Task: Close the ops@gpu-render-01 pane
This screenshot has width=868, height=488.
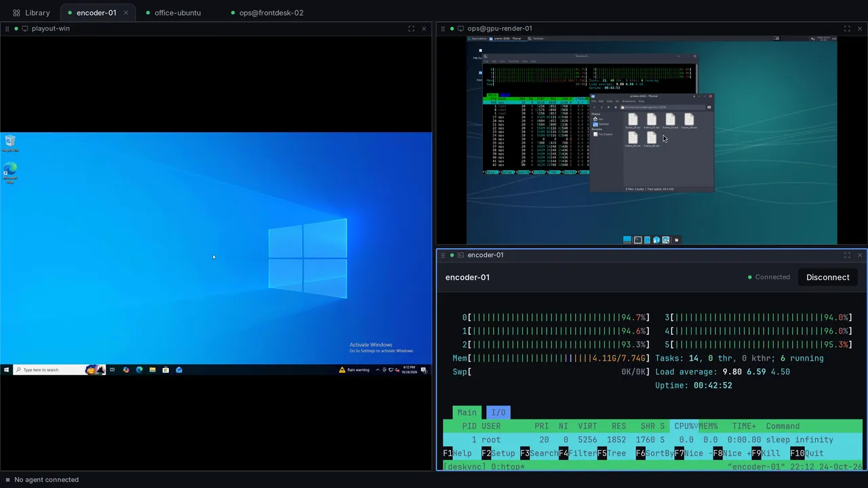Action: 860,28
